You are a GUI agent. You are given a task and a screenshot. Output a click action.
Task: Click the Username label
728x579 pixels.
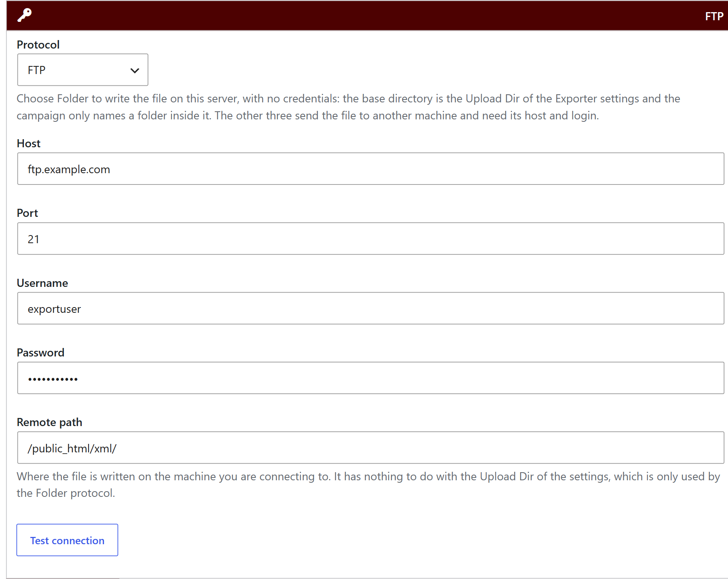(42, 283)
